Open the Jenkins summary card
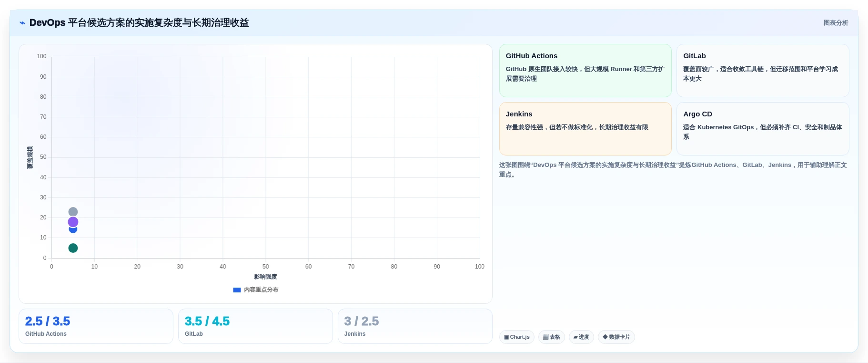Image resolution: width=868 pixels, height=363 pixels. (585, 129)
